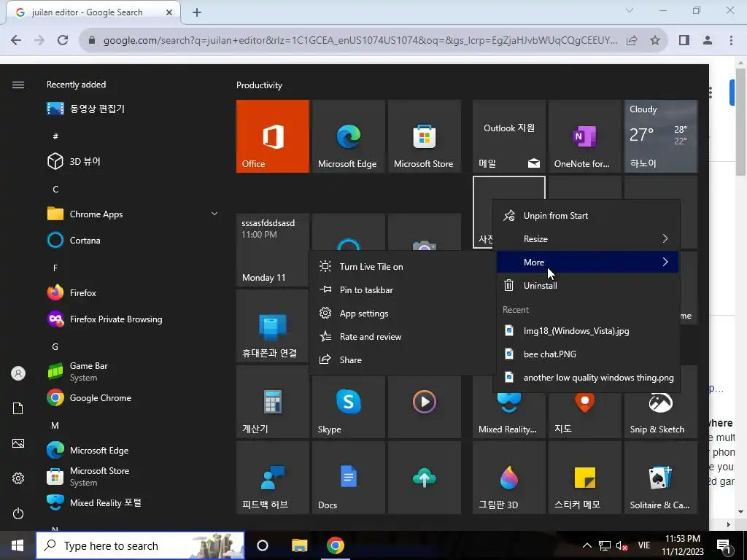This screenshot has width=747, height=560.
Task: Expand the More submenu
Action: (587, 262)
